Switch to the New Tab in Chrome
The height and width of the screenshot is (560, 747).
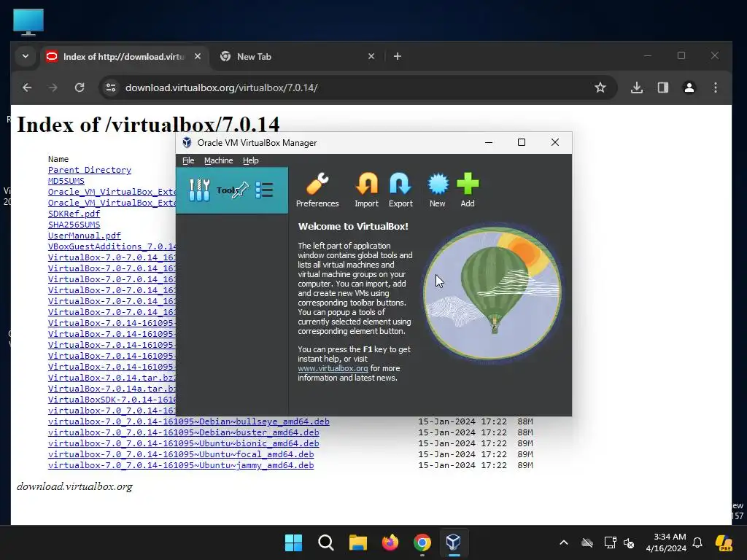coord(295,57)
